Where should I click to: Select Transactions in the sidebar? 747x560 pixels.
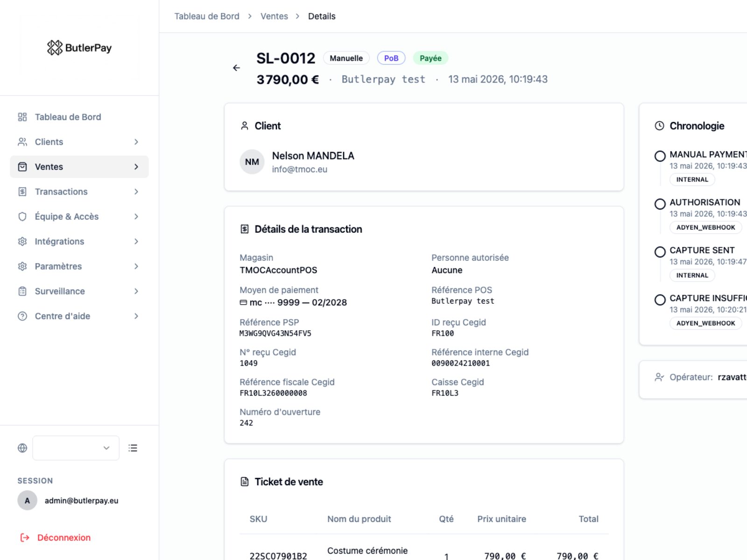tap(79, 192)
